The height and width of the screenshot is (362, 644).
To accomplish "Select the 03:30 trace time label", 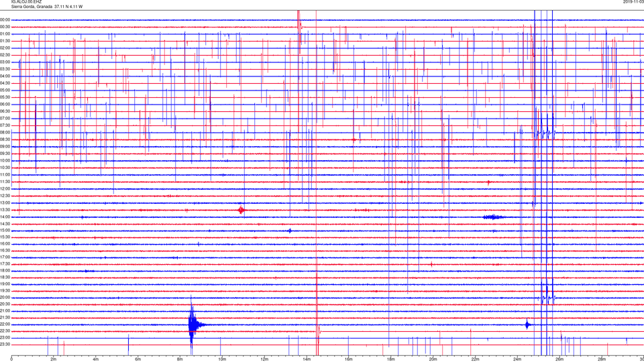I will [x=5, y=69].
